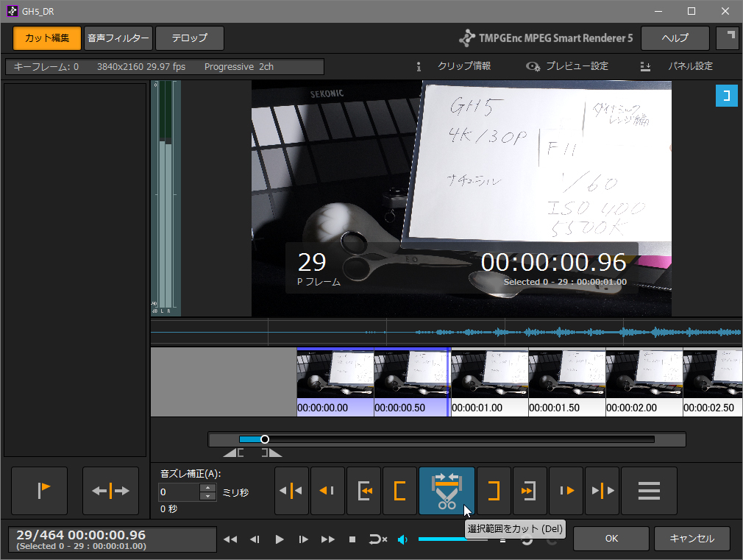
Task: Open プレビュー設定
Action: 567,66
